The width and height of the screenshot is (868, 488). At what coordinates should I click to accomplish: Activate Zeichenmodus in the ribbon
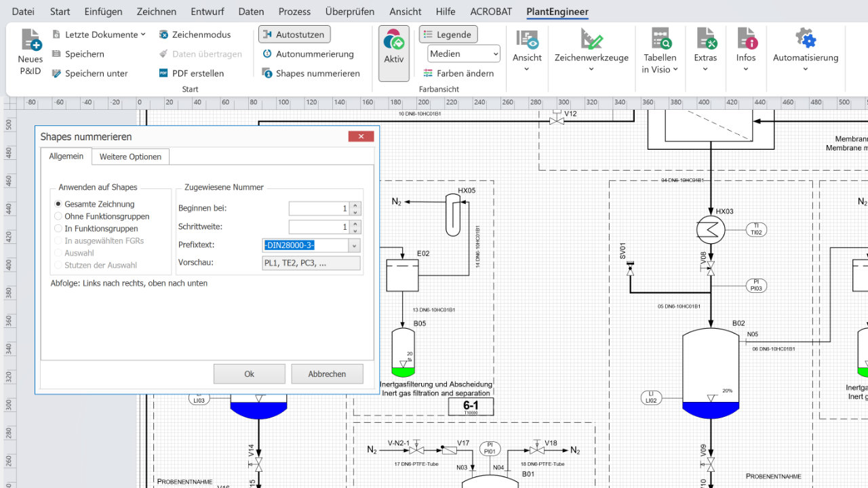coord(195,35)
